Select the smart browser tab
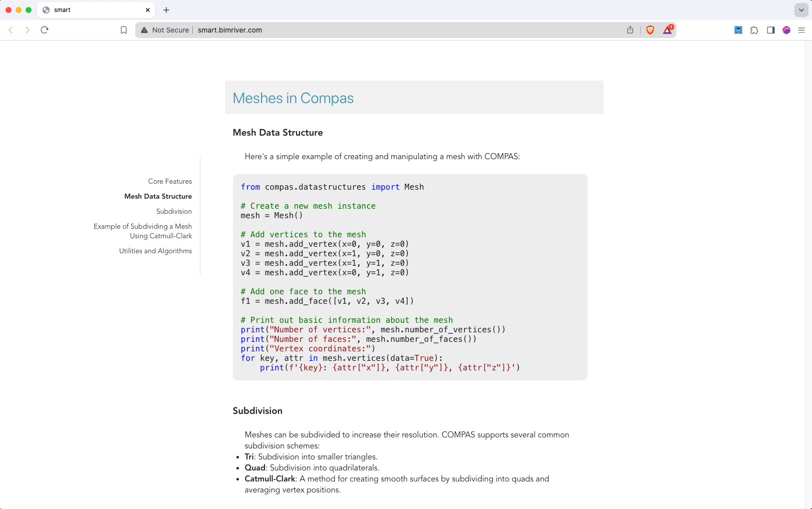This screenshot has width=812, height=509. coord(96,10)
